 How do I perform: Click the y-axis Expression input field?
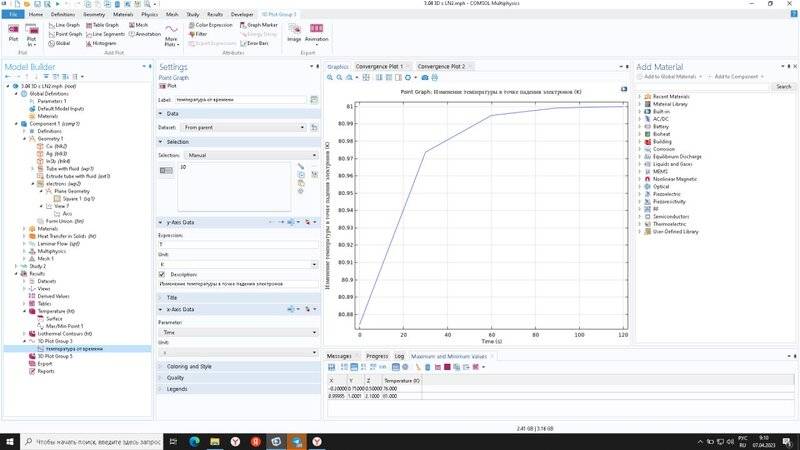point(238,243)
